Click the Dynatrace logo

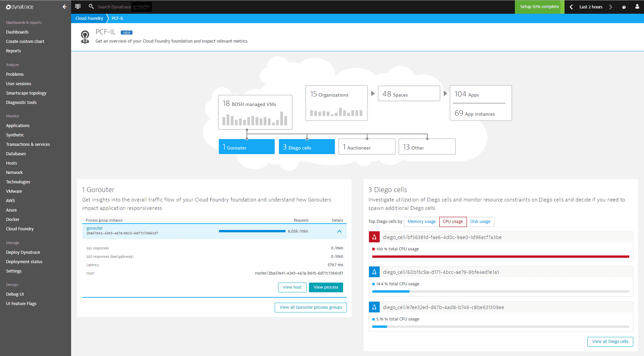point(20,7)
